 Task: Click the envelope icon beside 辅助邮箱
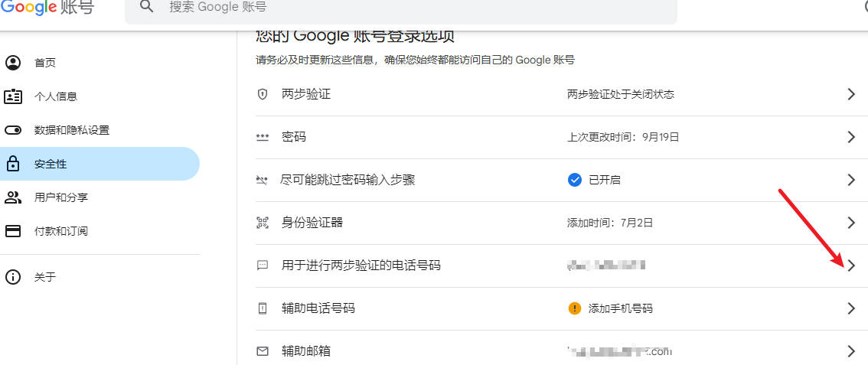click(263, 351)
